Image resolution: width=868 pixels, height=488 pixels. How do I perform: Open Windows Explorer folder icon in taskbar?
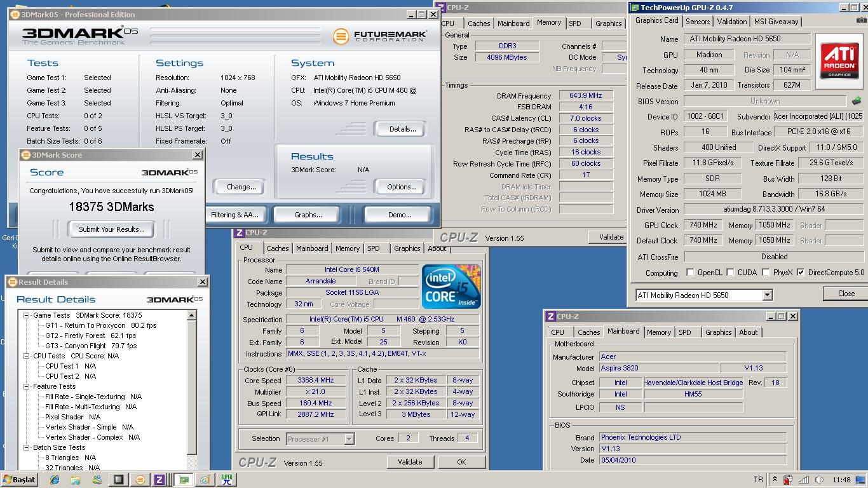75,480
